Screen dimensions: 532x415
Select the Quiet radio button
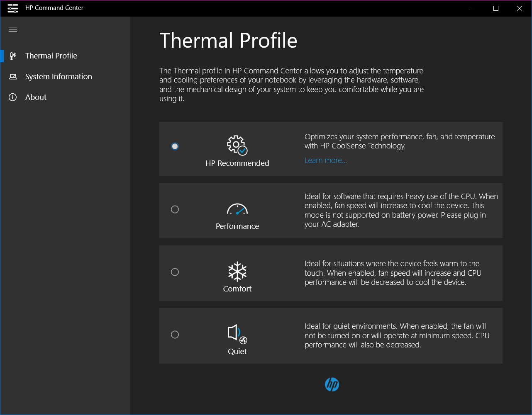pos(175,335)
